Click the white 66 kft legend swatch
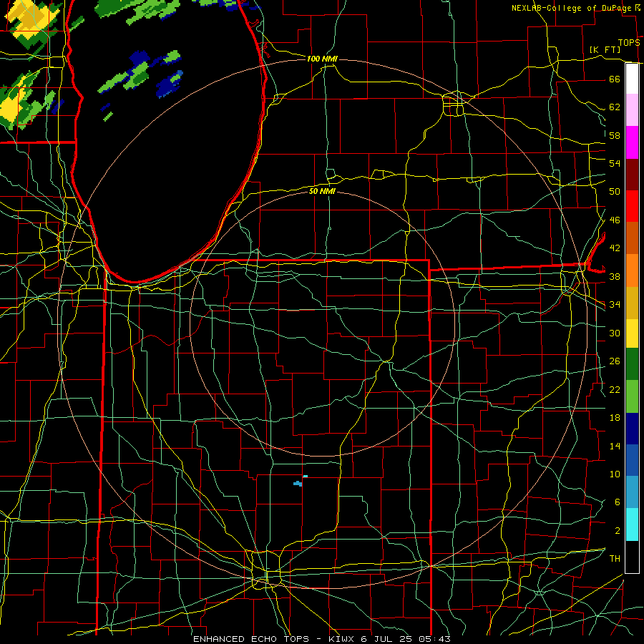Image resolution: width=644 pixels, height=644 pixels. click(x=632, y=79)
